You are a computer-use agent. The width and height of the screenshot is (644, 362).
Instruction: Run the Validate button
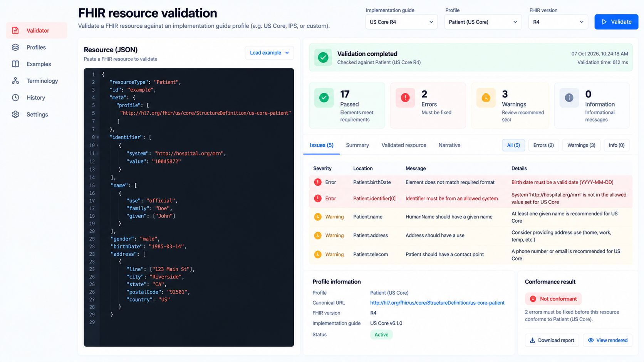click(616, 22)
